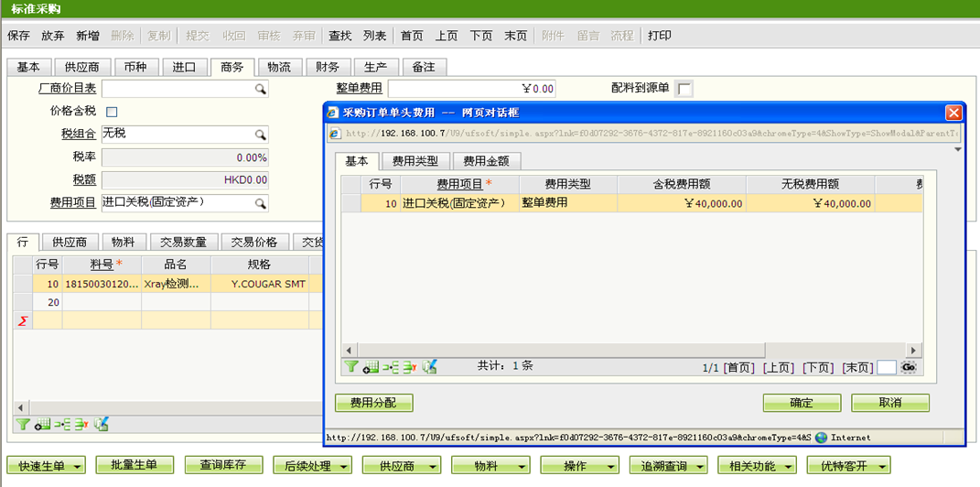Open the 财务 tab
980x487 pixels.
point(328,67)
